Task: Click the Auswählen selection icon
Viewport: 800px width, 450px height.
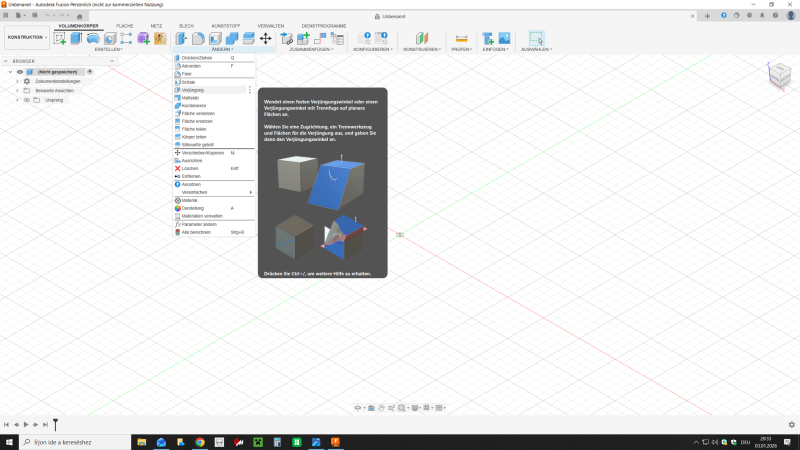Action: (x=536, y=38)
